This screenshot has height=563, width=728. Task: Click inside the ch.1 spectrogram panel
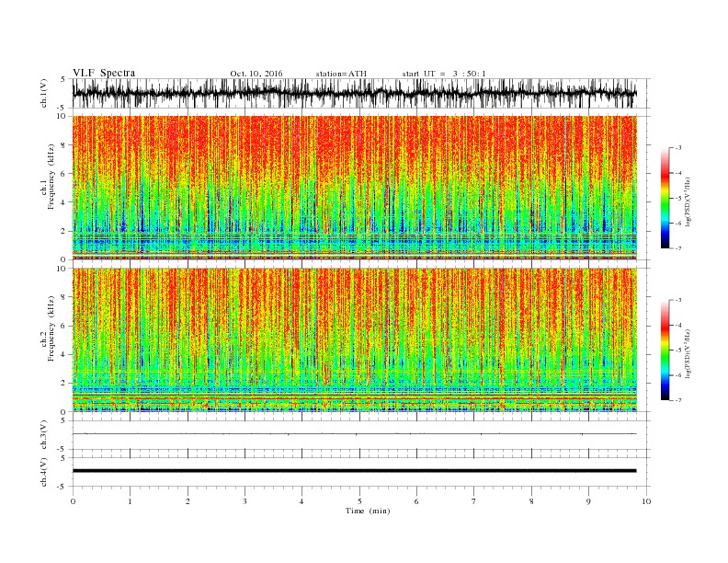click(x=354, y=188)
